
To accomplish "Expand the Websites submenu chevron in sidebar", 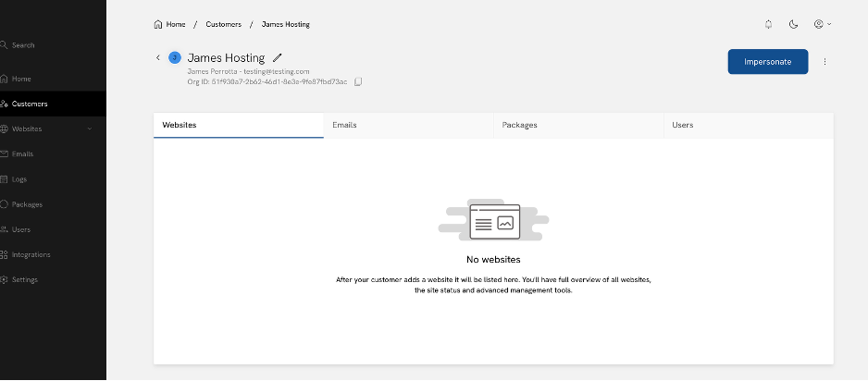I will 90,129.
